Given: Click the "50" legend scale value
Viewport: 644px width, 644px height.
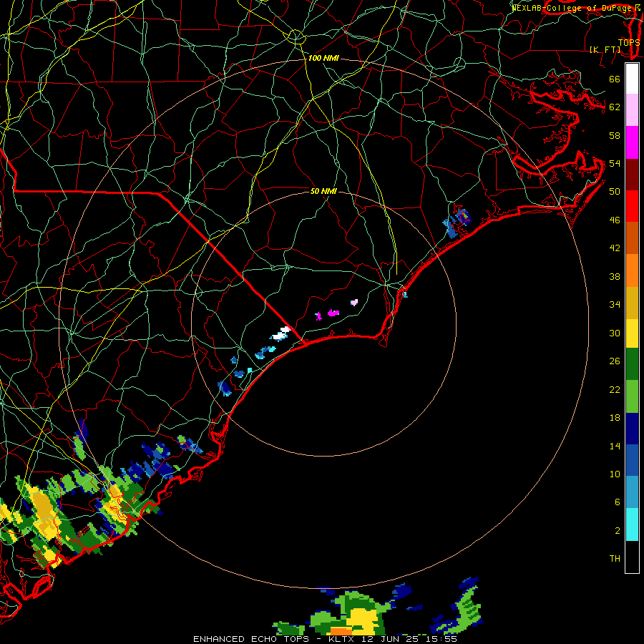Looking at the screenshot, I should (615, 192).
